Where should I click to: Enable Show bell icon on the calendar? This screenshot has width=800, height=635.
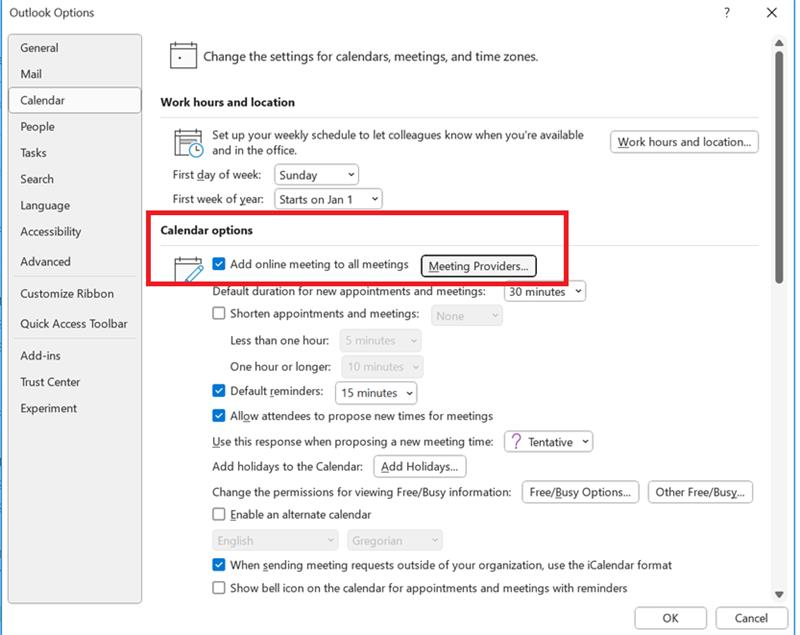(x=218, y=588)
